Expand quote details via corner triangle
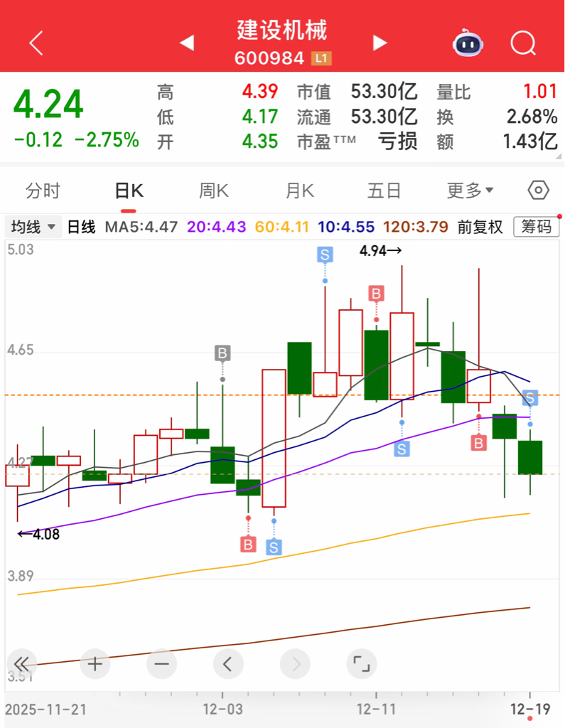The height and width of the screenshot is (728, 565). click(559, 157)
